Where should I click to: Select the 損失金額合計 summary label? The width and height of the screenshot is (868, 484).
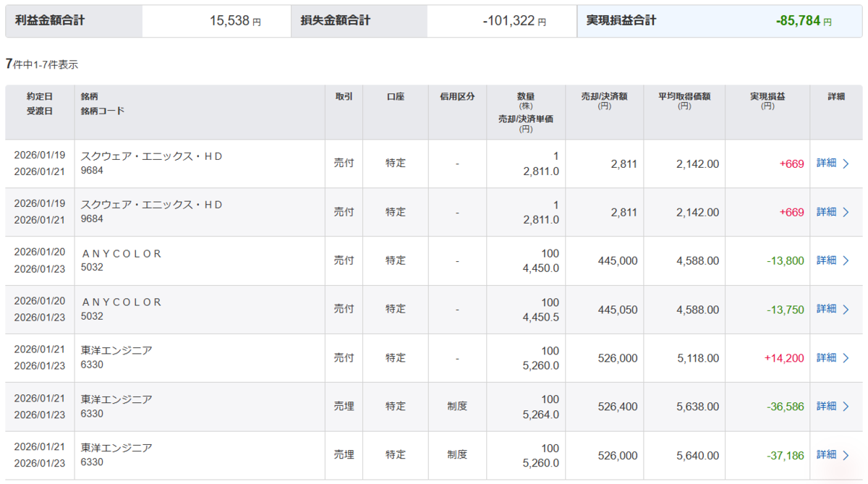pyautogui.click(x=335, y=21)
